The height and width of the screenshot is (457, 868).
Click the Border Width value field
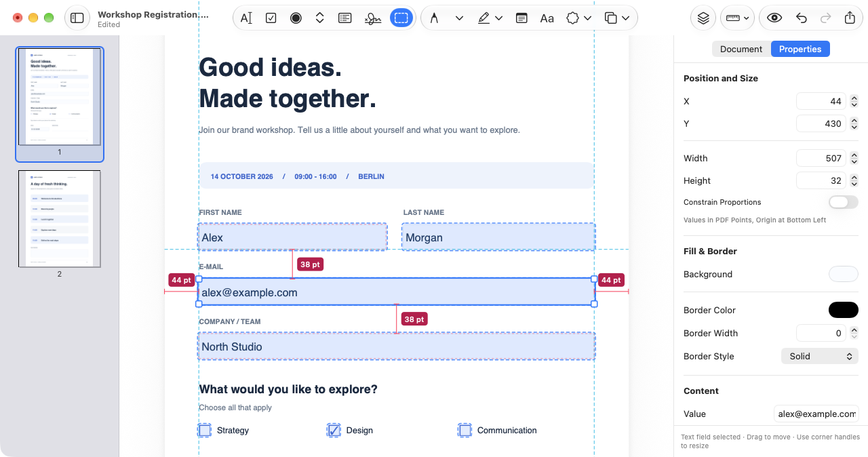click(x=821, y=333)
